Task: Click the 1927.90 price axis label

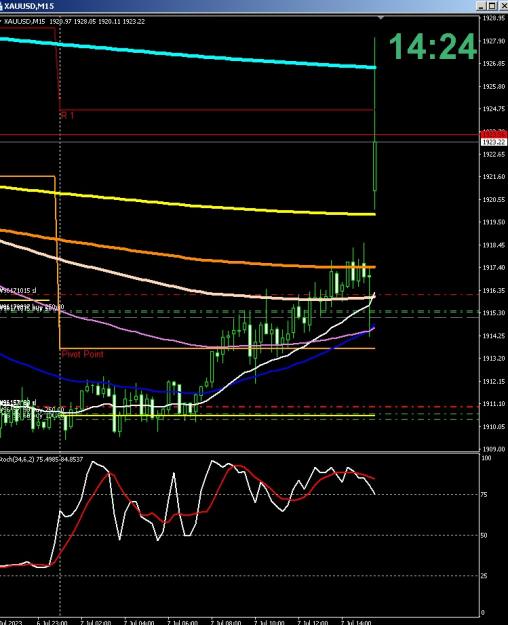Action: tap(494, 41)
